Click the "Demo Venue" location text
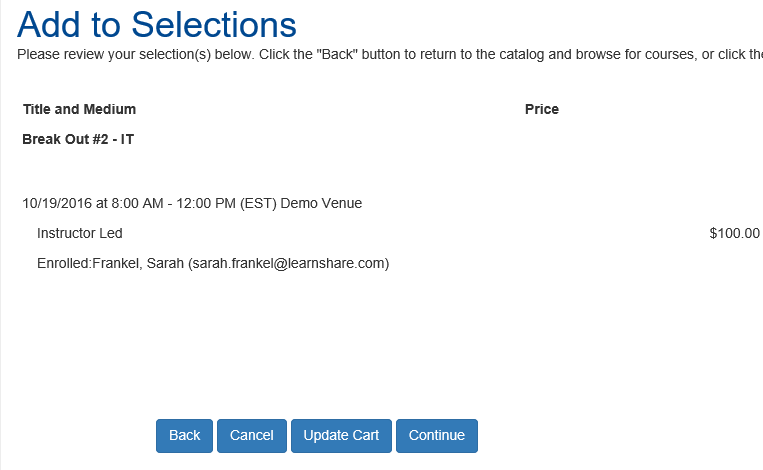Viewport: 763px width, 470px height. [321, 203]
